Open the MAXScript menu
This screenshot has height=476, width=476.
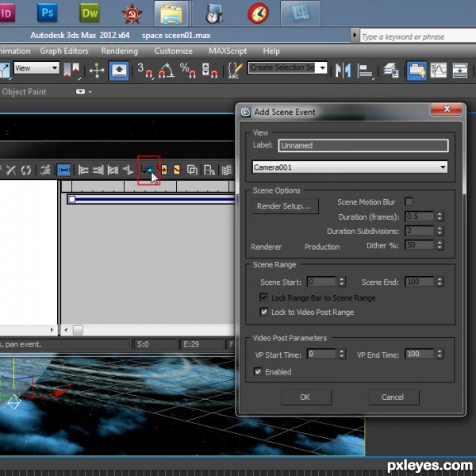(x=228, y=51)
